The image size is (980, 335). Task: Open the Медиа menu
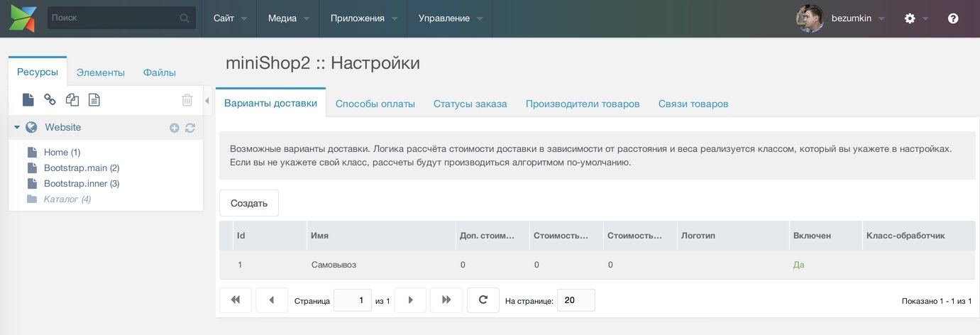pos(289,18)
